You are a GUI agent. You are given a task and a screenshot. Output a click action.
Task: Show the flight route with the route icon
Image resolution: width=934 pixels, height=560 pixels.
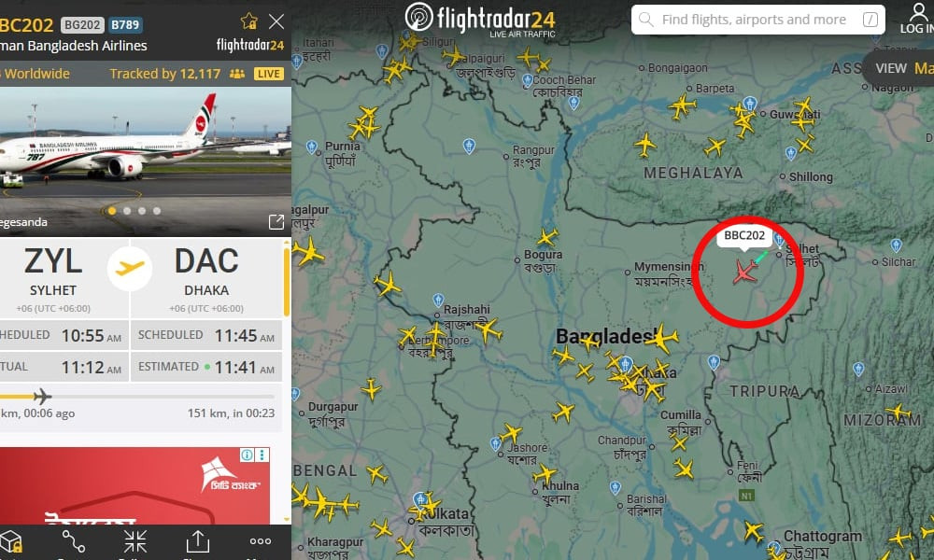click(74, 541)
